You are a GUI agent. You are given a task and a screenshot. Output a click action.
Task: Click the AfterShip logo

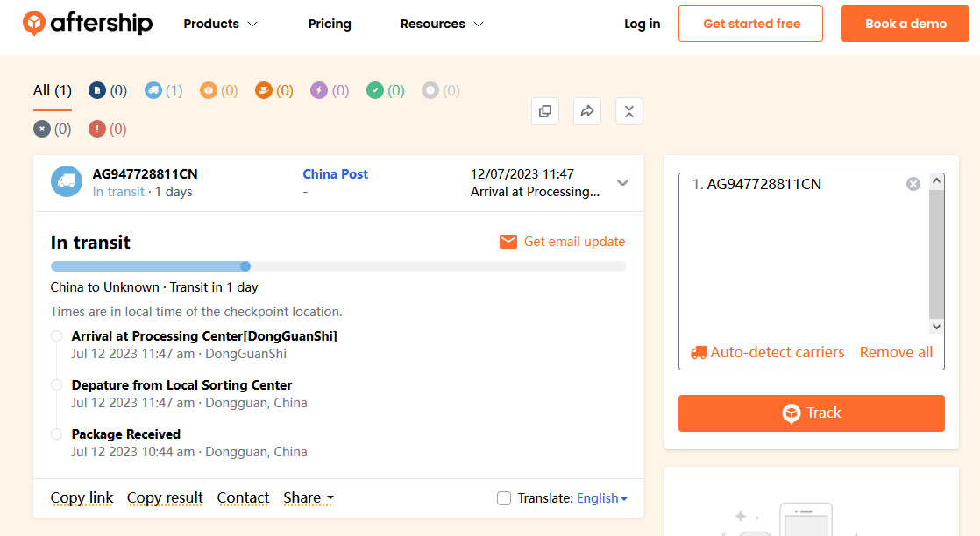point(88,24)
